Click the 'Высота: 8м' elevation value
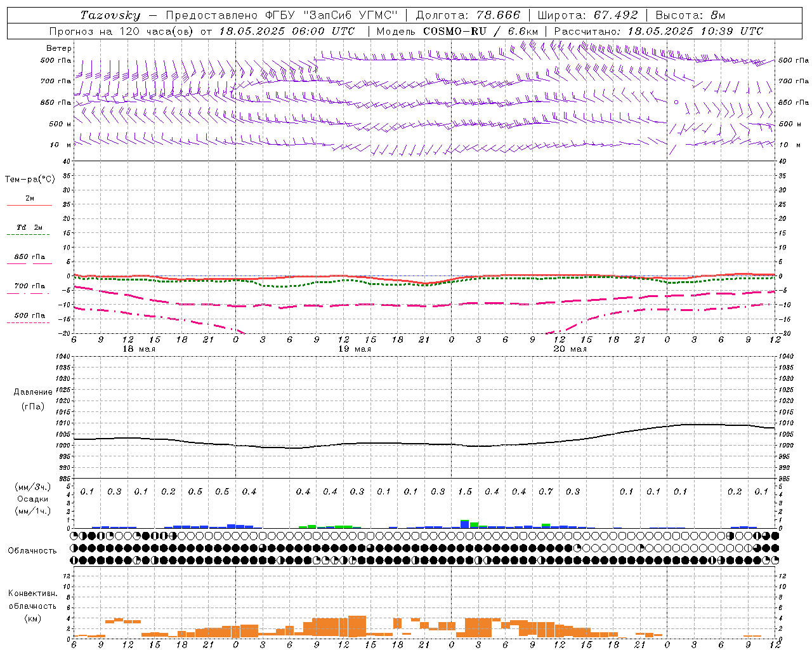Viewport: 812px width, 650px height. [690, 15]
